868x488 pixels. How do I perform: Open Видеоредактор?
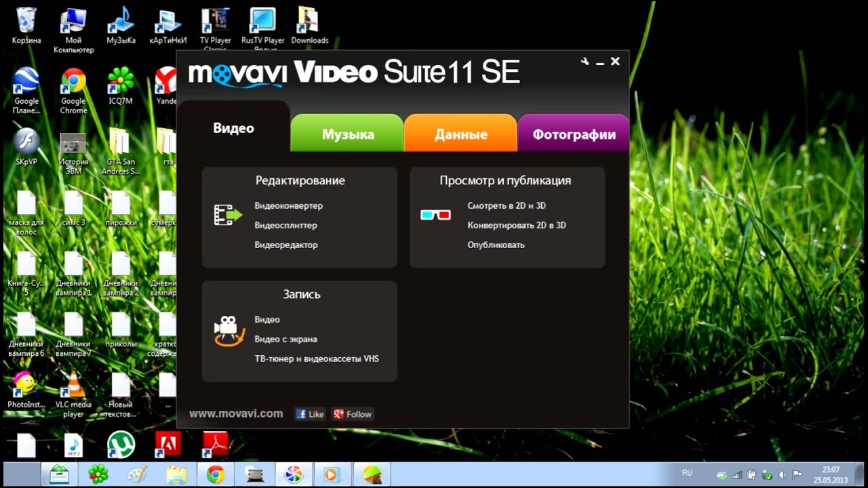[286, 245]
